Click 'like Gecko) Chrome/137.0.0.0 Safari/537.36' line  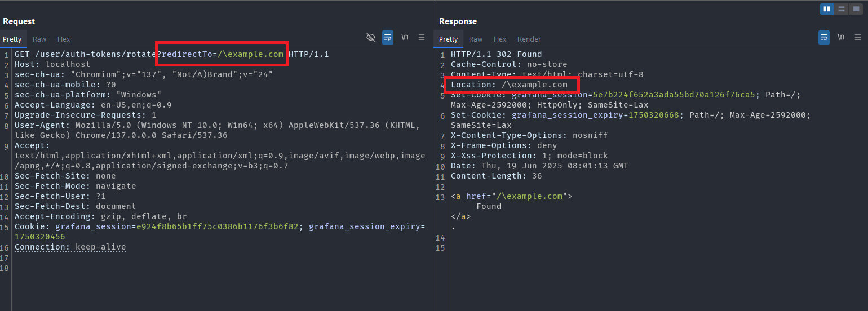click(121, 136)
